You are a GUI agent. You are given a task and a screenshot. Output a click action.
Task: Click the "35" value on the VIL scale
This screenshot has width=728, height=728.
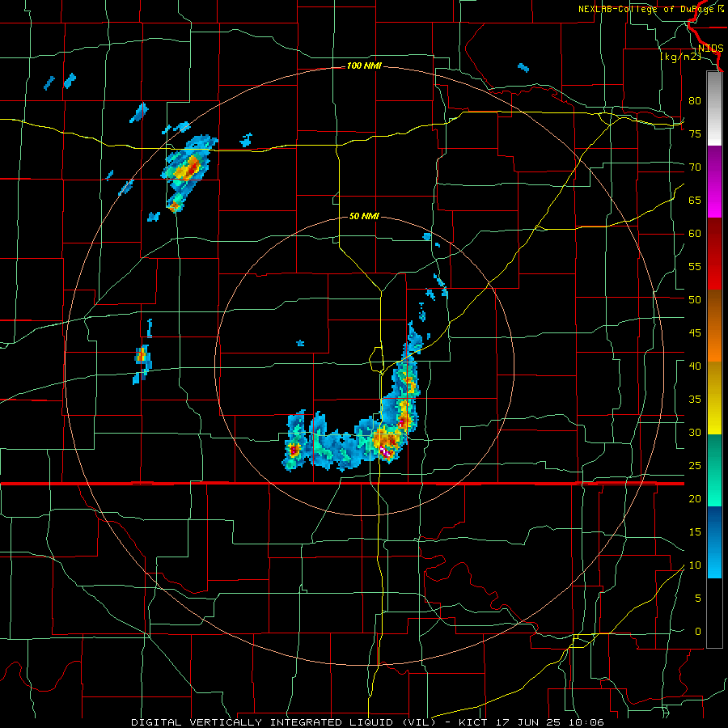coord(695,400)
